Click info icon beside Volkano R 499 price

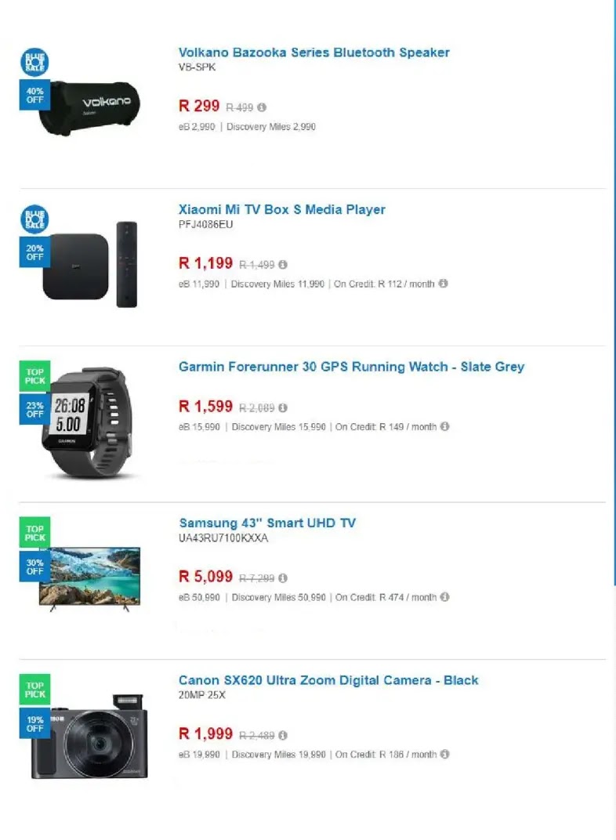262,107
